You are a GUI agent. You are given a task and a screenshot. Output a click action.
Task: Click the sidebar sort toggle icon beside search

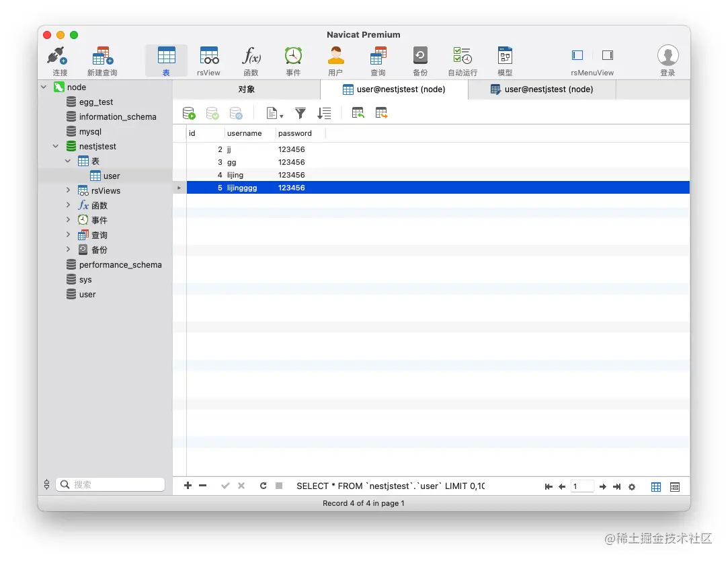click(x=46, y=484)
